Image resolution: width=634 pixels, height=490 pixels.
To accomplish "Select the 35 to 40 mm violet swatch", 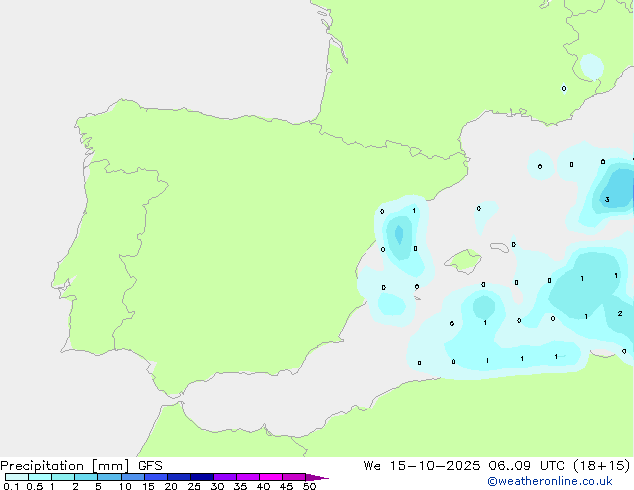I will [x=248, y=477].
